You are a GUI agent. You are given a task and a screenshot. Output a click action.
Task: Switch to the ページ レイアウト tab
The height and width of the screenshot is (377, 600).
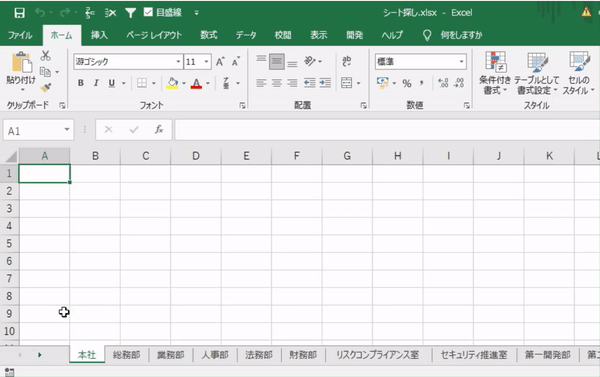click(x=154, y=35)
